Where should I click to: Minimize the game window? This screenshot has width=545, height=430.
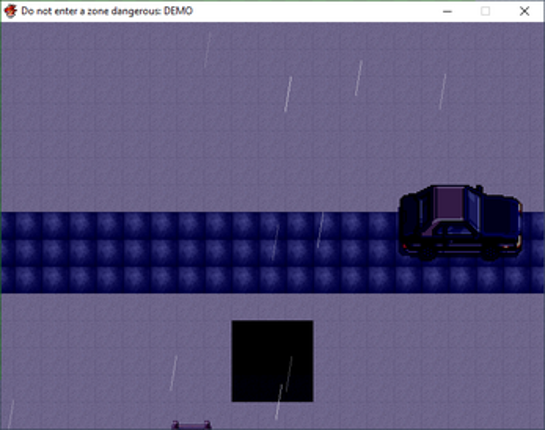pyautogui.click(x=447, y=11)
